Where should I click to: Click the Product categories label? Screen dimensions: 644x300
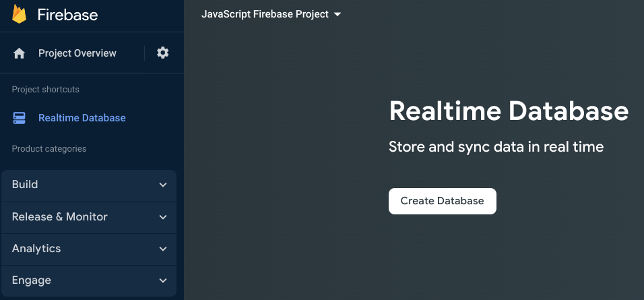49,148
